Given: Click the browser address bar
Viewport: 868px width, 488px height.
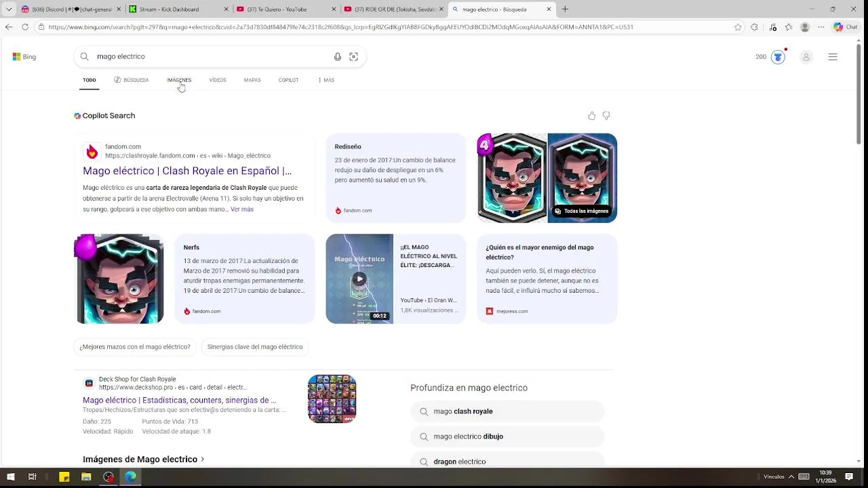Looking at the screenshot, I should [x=387, y=27].
